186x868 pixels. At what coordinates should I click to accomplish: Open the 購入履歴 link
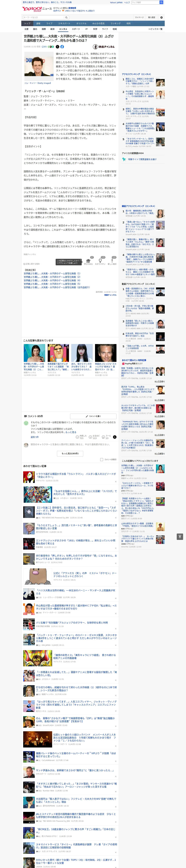(152, 18)
